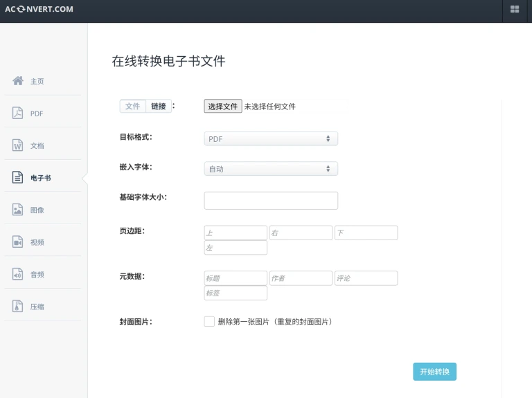Select the 电子书 sidebar item
532x398 pixels.
(41, 178)
